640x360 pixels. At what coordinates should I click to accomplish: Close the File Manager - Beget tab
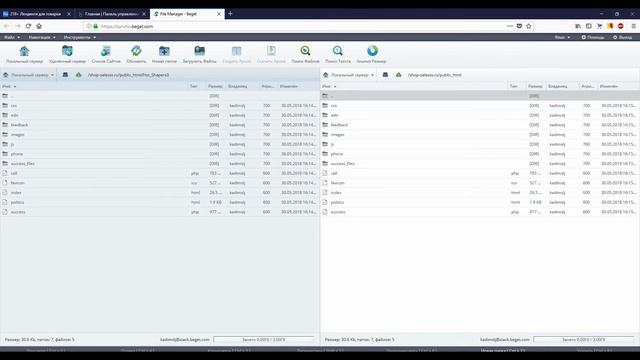pos(219,14)
